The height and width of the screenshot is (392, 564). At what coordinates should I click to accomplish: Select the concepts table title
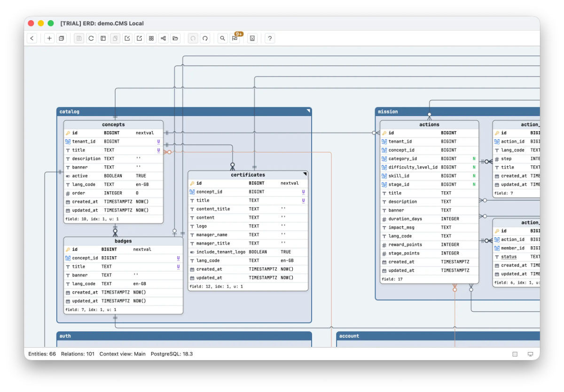[x=114, y=125]
